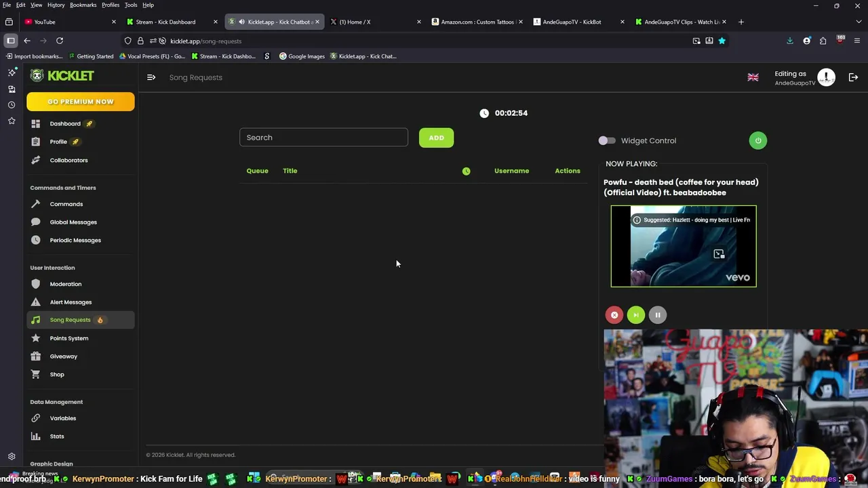Switch to AndeGuapoTV Clips tab

(x=680, y=22)
